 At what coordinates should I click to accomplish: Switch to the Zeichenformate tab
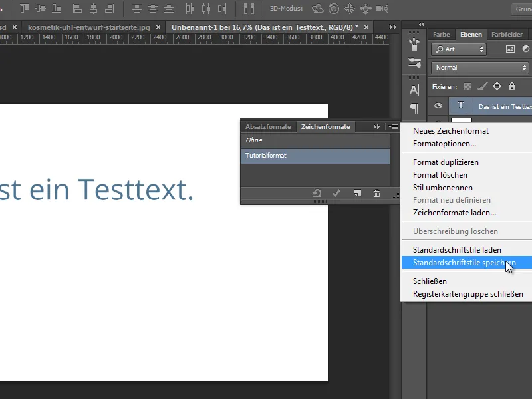click(326, 126)
